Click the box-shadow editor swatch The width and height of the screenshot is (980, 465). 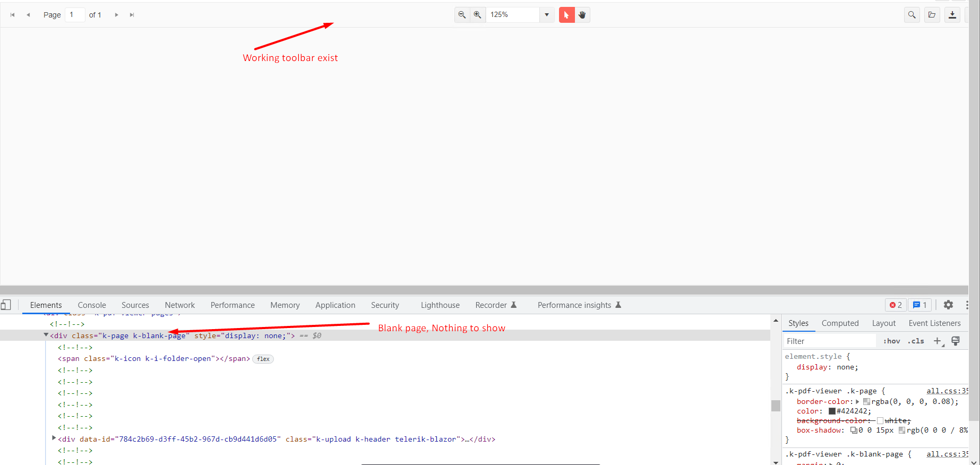tap(854, 430)
